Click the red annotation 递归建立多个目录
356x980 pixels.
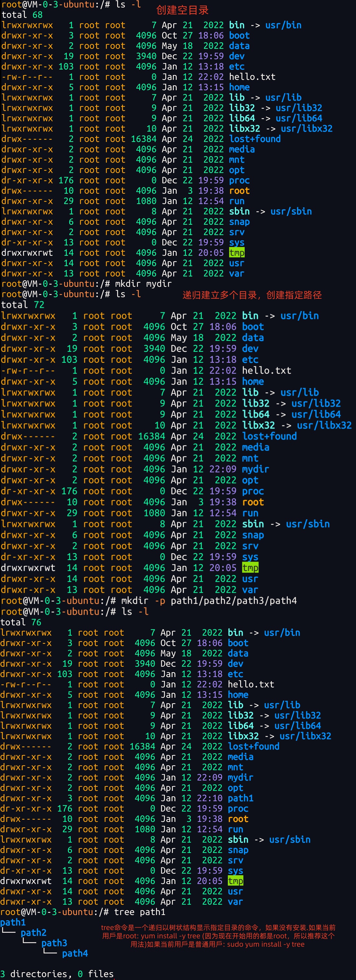click(x=221, y=295)
